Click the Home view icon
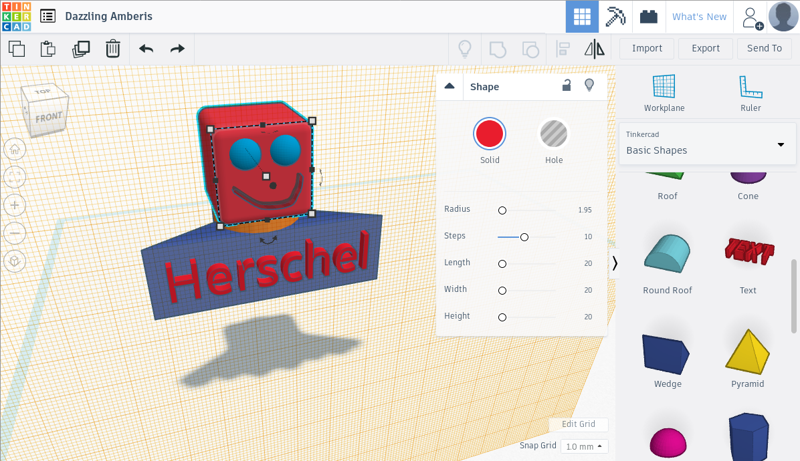This screenshot has width=800, height=461. click(15, 149)
